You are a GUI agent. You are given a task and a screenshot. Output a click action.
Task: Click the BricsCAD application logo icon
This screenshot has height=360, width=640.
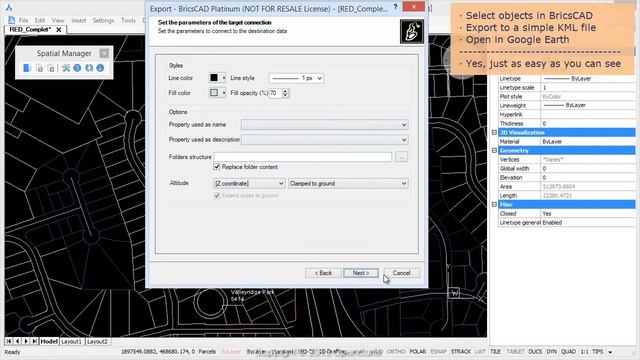tap(9, 7)
